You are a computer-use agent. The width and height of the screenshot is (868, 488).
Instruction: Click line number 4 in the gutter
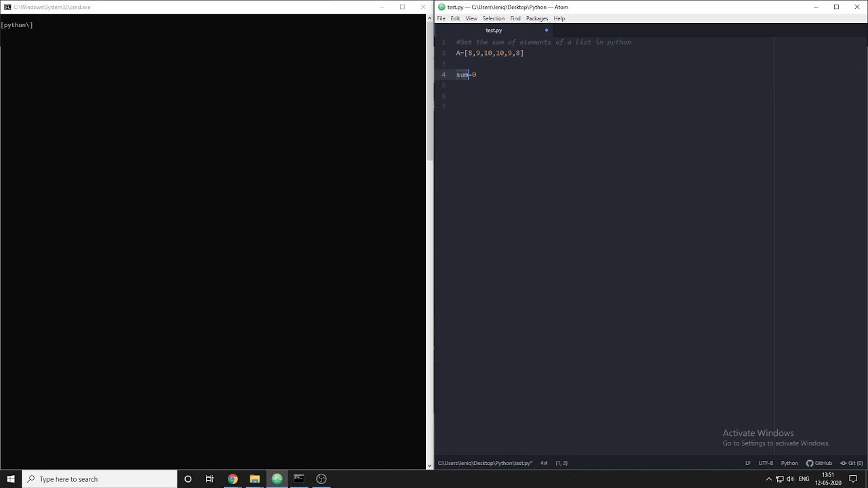click(x=443, y=75)
